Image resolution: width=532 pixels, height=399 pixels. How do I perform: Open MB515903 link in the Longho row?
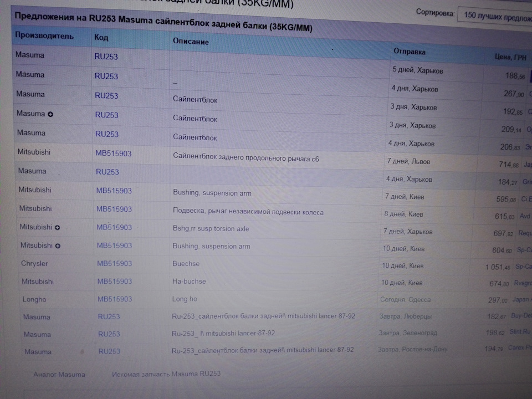pos(115,299)
